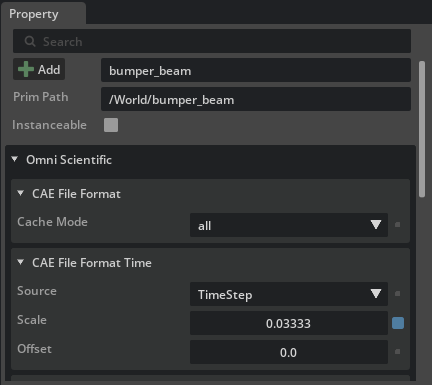
Task: Open the Cache Mode dropdown
Action: pyautogui.click(x=289, y=225)
